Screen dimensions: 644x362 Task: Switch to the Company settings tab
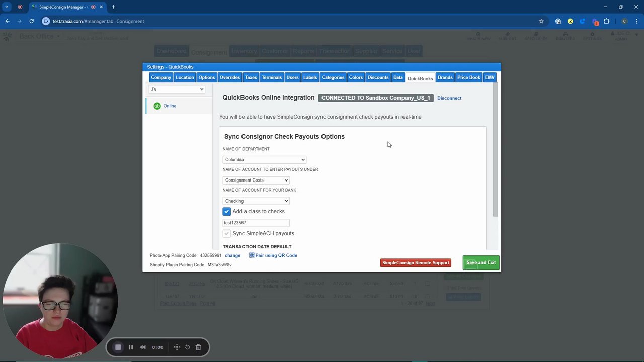tap(161, 77)
